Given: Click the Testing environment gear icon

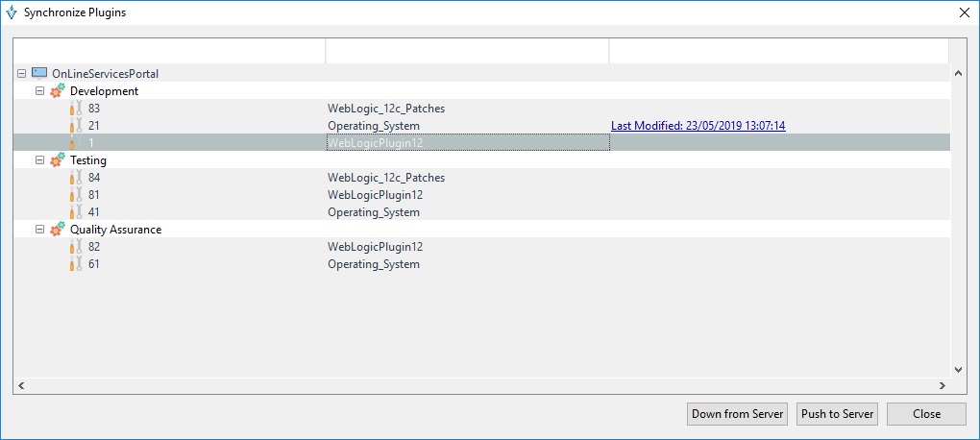Looking at the screenshot, I should (x=58, y=160).
